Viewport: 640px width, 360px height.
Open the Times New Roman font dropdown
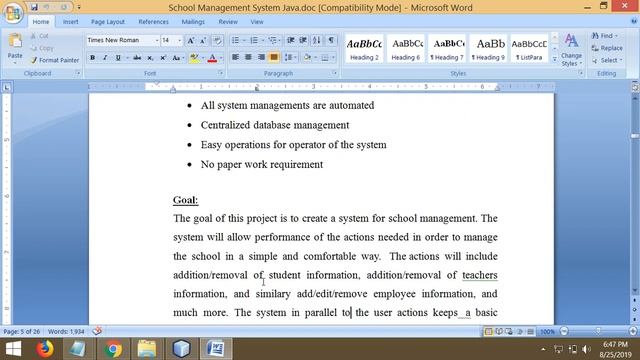pyautogui.click(x=157, y=40)
